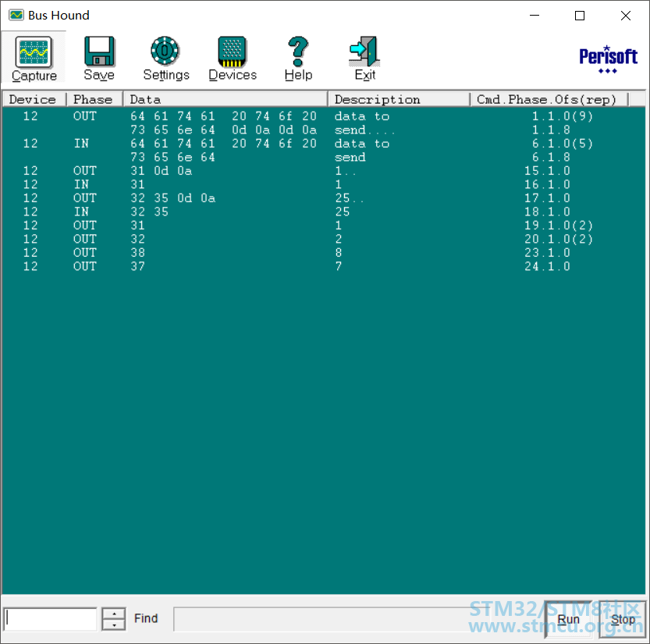Click the Find label
Viewport: 650px width, 644px height.
point(146,618)
